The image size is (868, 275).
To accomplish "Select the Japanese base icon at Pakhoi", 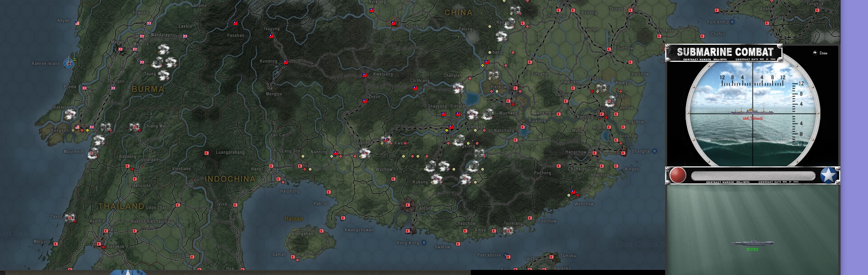I will coord(329,192).
